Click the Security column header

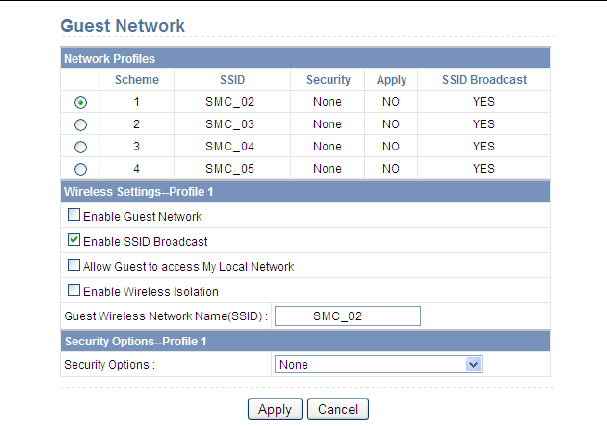coord(327,80)
